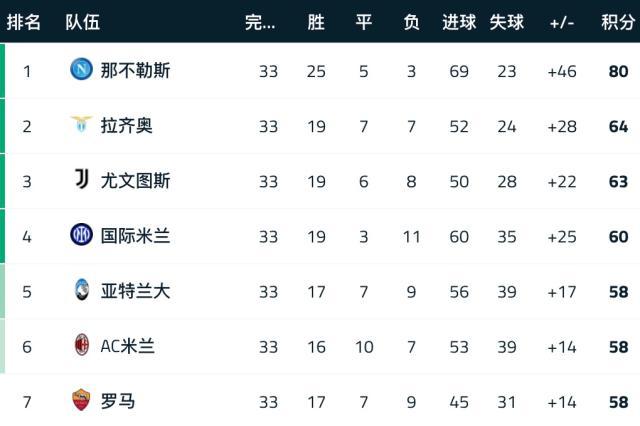The image size is (640, 426).
Task: Click the 排名 ranking header
Action: pos(24,22)
